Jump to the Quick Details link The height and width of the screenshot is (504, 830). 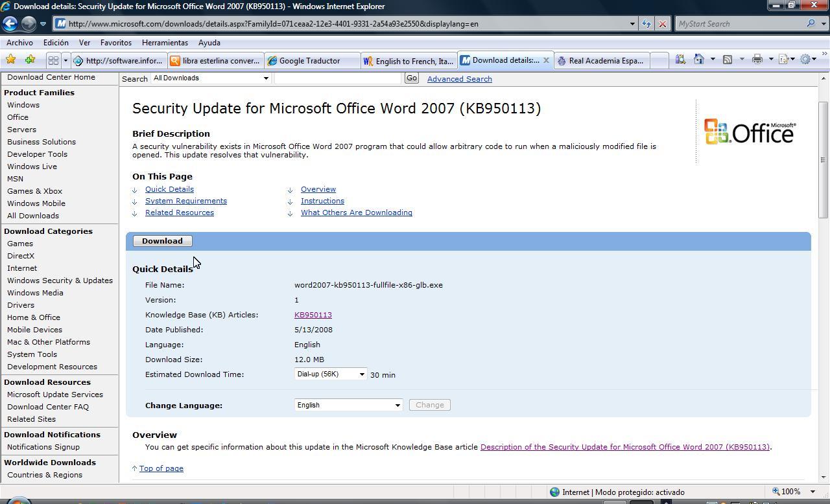tap(169, 189)
